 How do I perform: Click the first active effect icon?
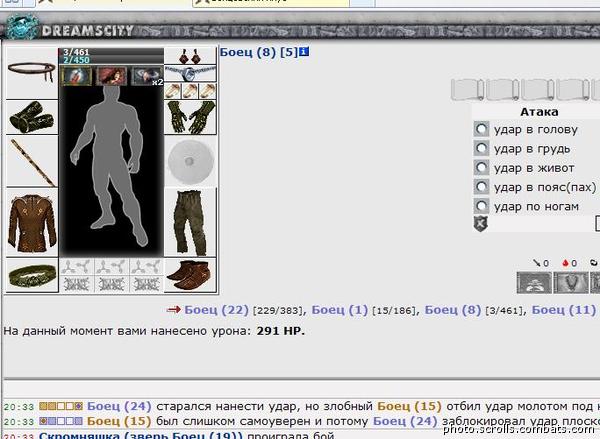[76, 76]
